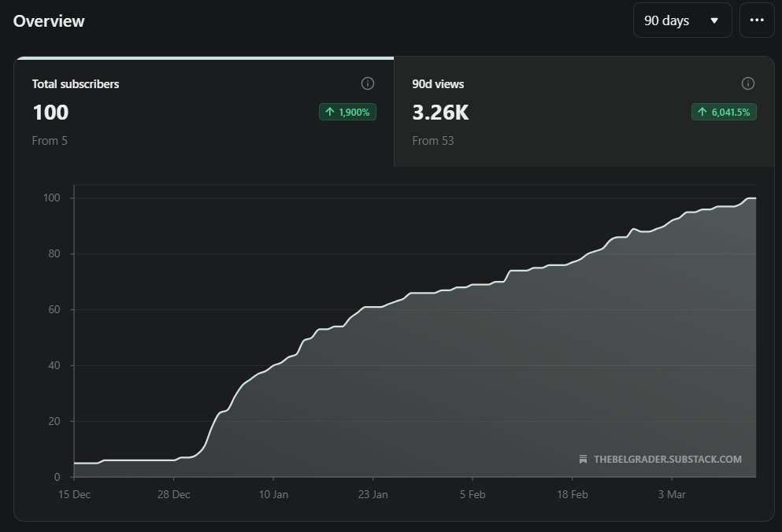782x532 pixels.
Task: Click the 3 Mar axis label
Action: [672, 494]
